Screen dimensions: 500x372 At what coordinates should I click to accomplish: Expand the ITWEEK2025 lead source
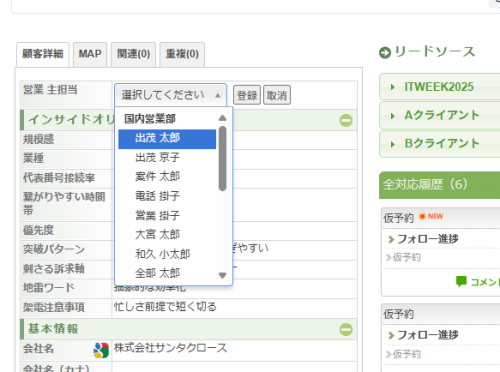(x=439, y=87)
